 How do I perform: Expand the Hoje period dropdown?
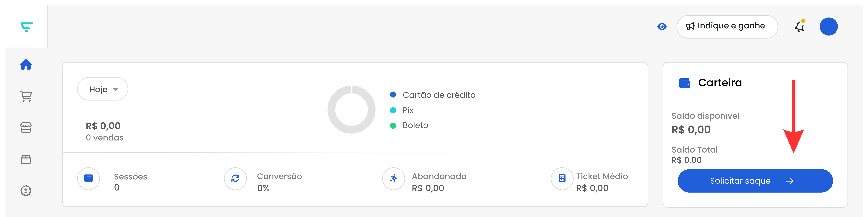coord(103,89)
